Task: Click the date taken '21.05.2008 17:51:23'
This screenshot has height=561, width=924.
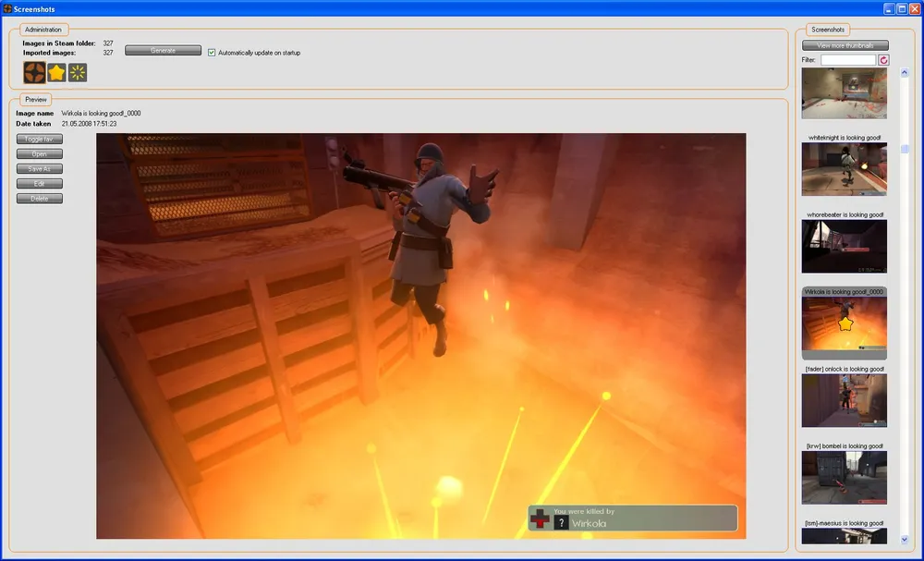Action: 89,124
